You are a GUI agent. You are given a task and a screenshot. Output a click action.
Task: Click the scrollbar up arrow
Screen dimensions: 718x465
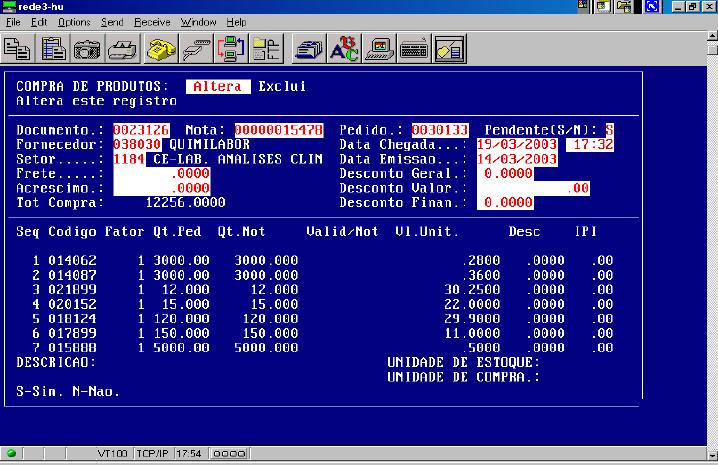[x=713, y=36]
